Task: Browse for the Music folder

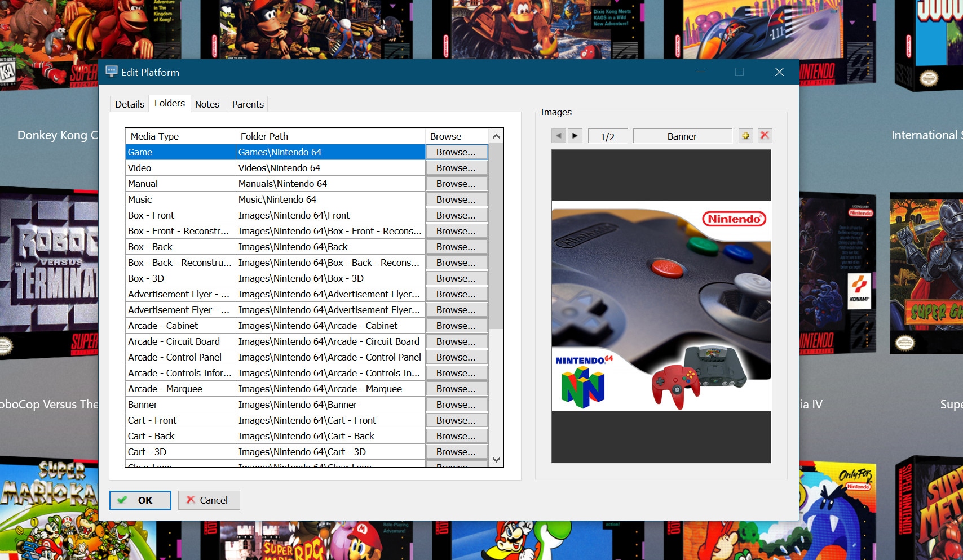Action: click(456, 199)
